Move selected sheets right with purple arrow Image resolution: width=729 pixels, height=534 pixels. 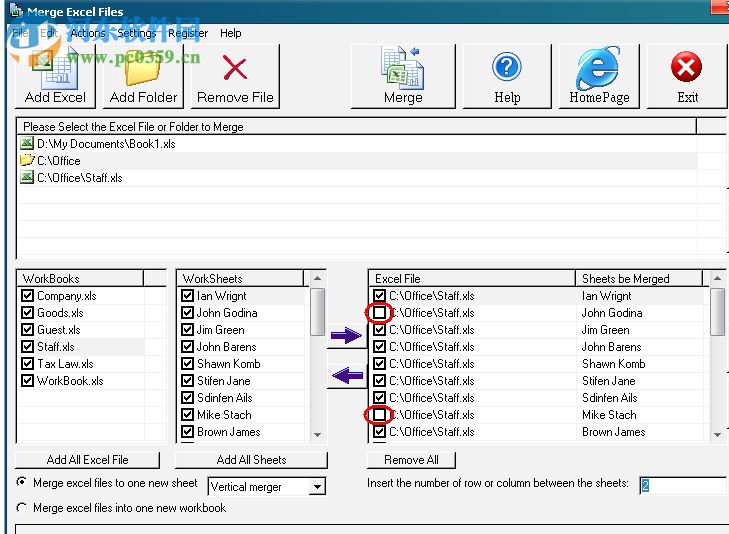(x=346, y=335)
